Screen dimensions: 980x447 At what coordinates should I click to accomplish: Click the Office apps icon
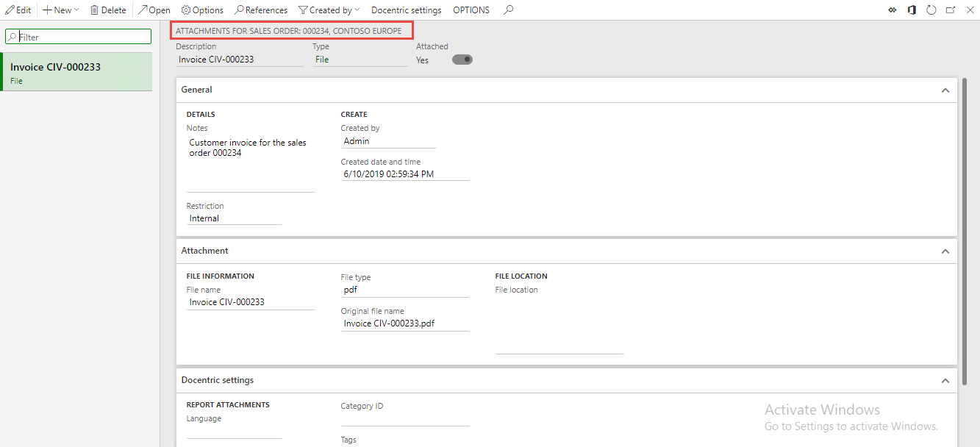[x=912, y=10]
